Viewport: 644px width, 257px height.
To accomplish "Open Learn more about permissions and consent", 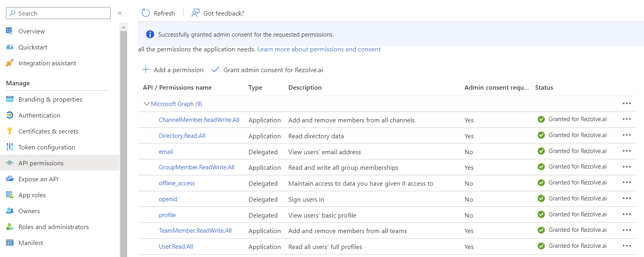I will 319,49.
